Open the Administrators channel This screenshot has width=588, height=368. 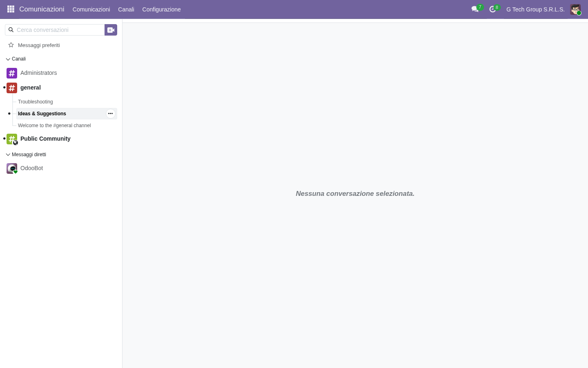click(38, 73)
